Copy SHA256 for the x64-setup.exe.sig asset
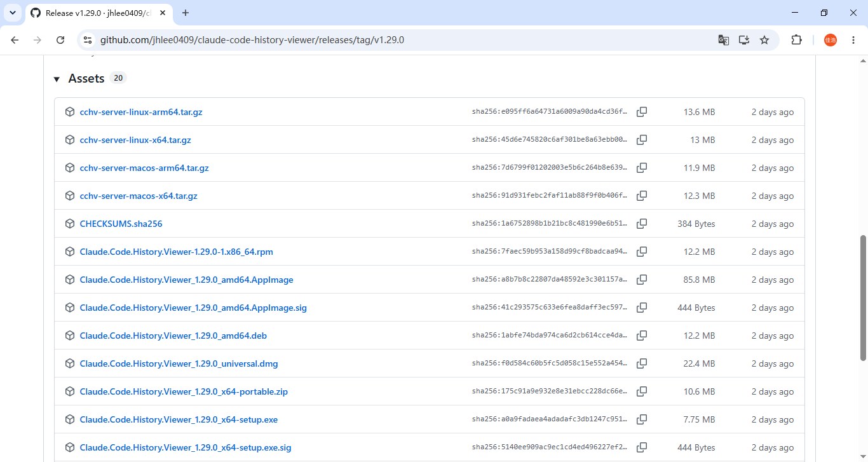Screen dimensions: 868x462 (x=642, y=447)
